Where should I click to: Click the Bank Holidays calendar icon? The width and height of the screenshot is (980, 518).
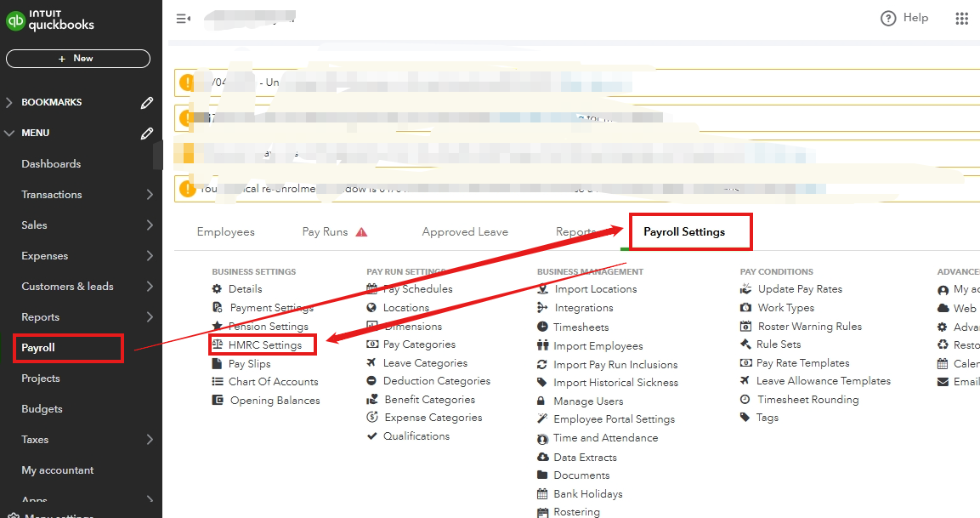542,494
